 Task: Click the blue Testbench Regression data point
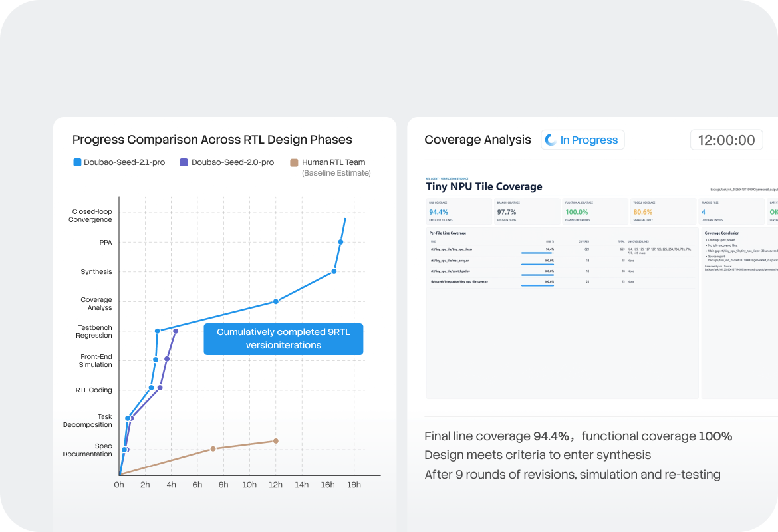tap(158, 331)
